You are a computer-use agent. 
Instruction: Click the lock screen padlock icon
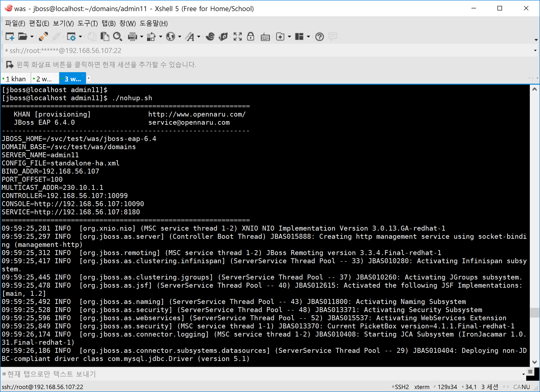pyautogui.click(x=250, y=37)
